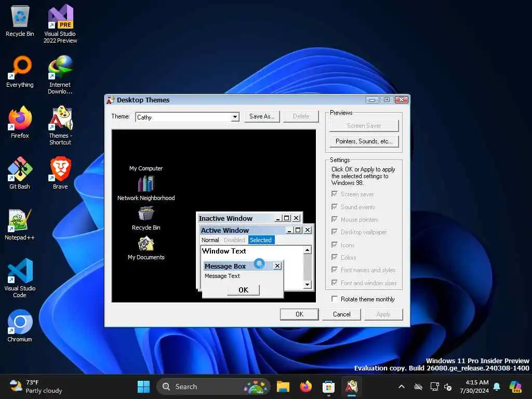Select the Notepad++ desktop icon
Screen dimensions: 532x399
20,224
